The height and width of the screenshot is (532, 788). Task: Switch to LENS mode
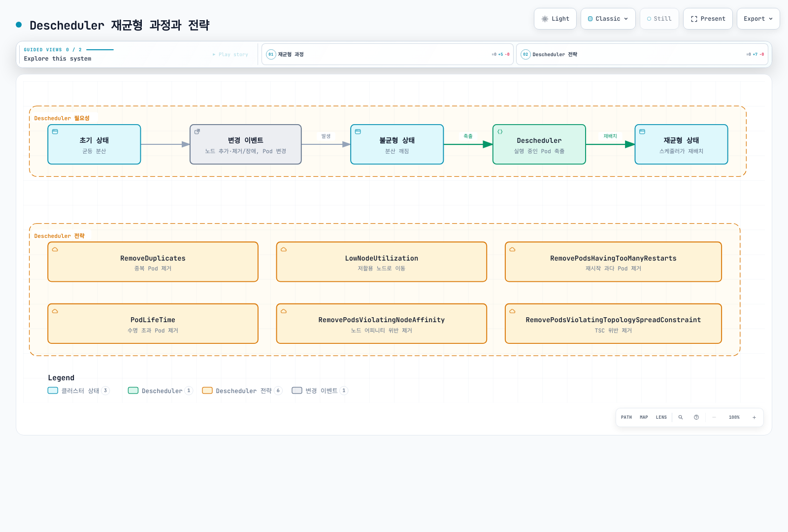click(661, 417)
